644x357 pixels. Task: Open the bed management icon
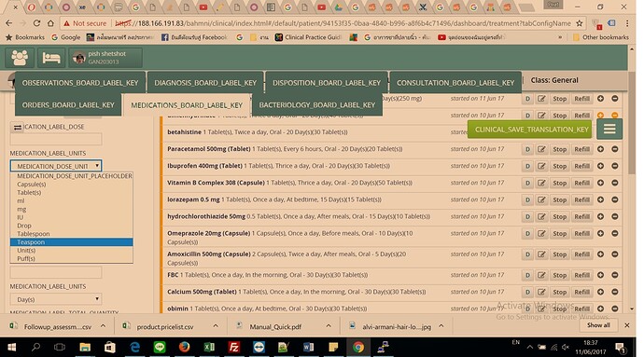pyautogui.click(x=51, y=58)
